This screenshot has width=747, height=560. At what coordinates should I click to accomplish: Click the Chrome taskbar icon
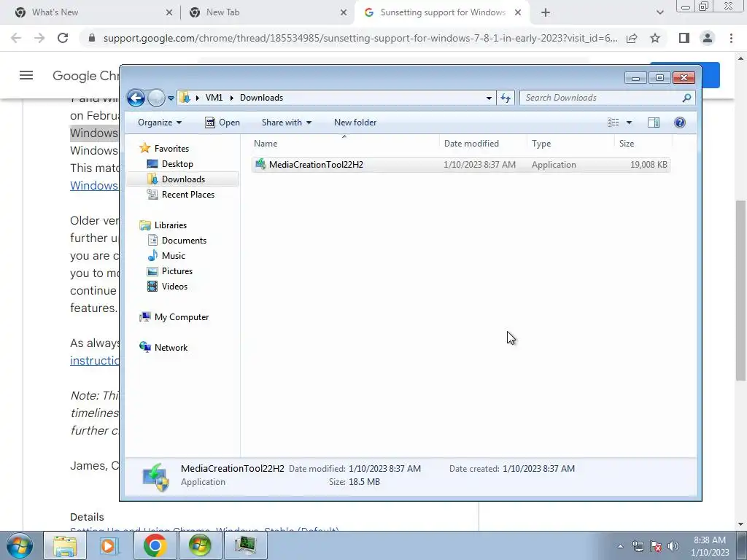coord(155,545)
